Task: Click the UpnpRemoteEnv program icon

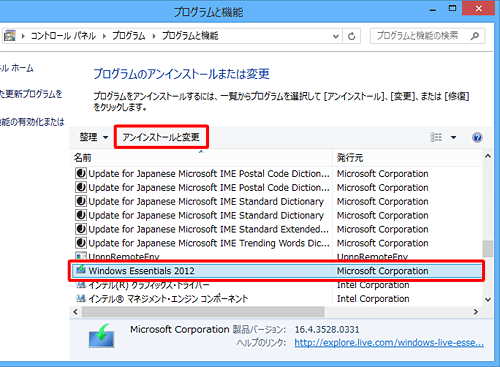Action: pos(81,256)
